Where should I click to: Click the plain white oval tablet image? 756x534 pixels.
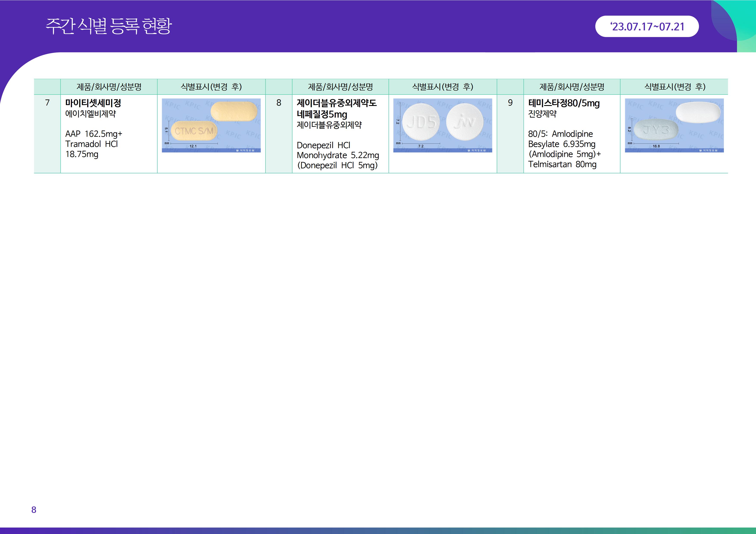click(698, 113)
